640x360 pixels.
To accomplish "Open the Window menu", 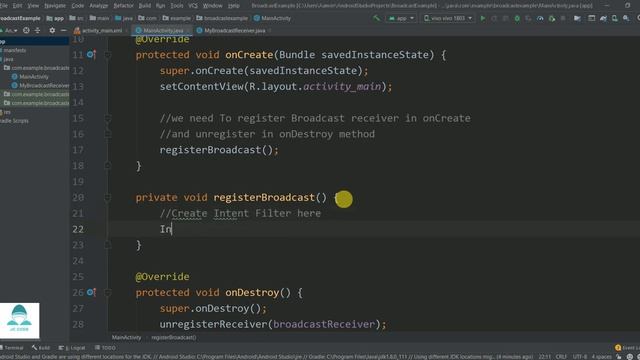I will pos(213,6).
